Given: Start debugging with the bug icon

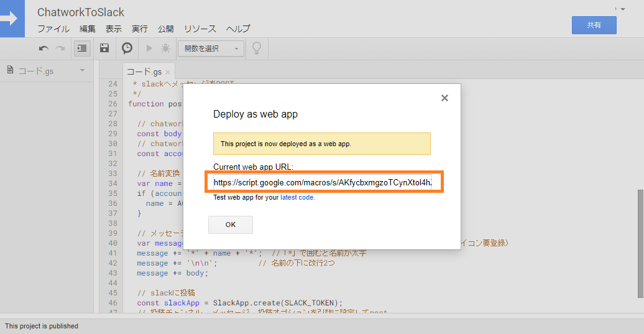Looking at the screenshot, I should (x=165, y=49).
